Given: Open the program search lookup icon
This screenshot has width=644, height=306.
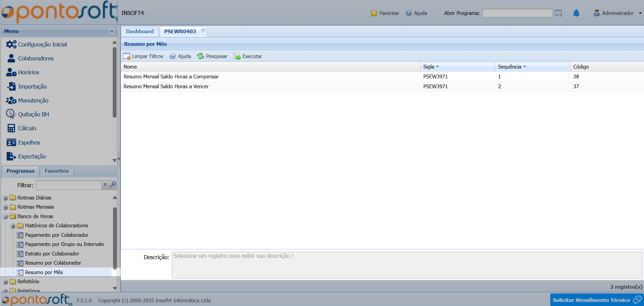Looking at the screenshot, I should (x=558, y=13).
